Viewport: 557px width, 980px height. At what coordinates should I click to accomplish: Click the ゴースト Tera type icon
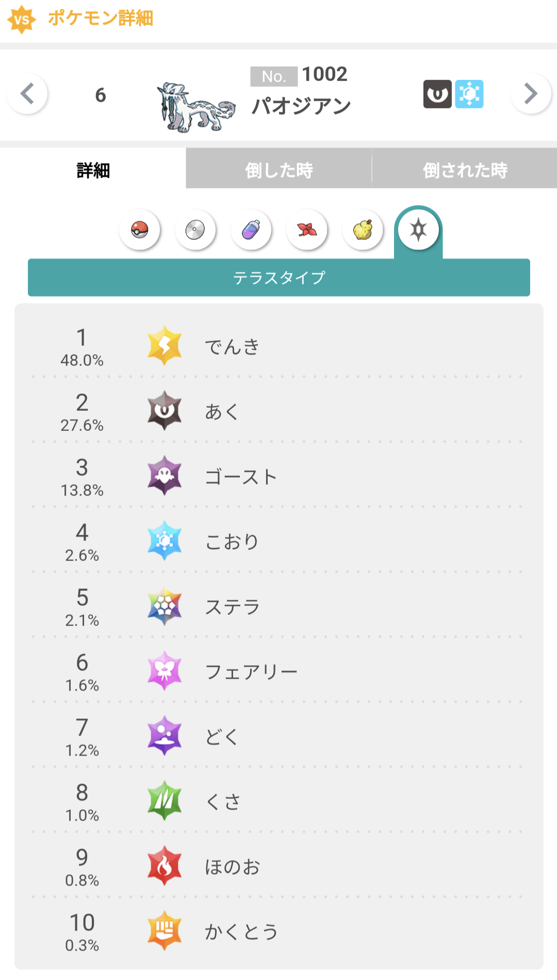tap(165, 476)
